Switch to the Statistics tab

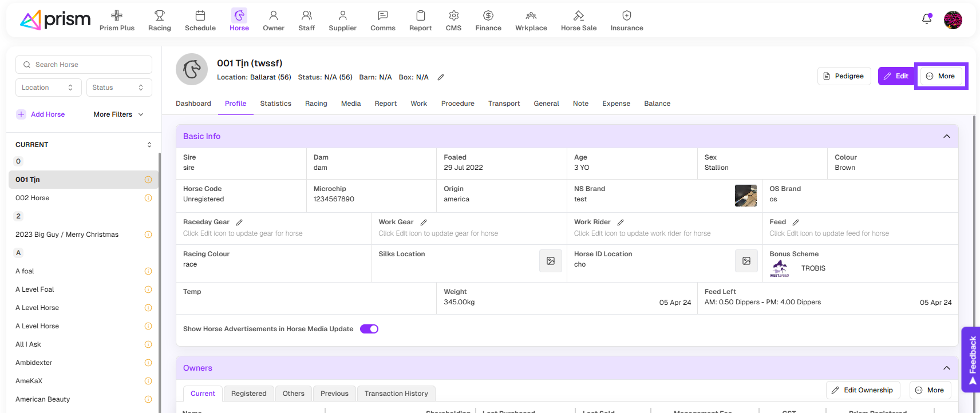pyautogui.click(x=275, y=104)
